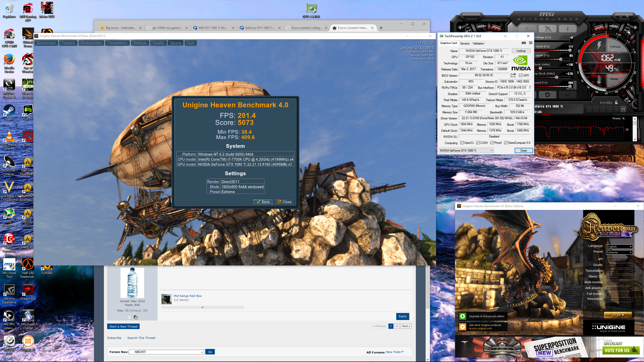Image resolution: width=644 pixels, height=362 pixels.
Task: Toggle the OpenCL checkbox in GPU-Z
Action: pos(462,143)
